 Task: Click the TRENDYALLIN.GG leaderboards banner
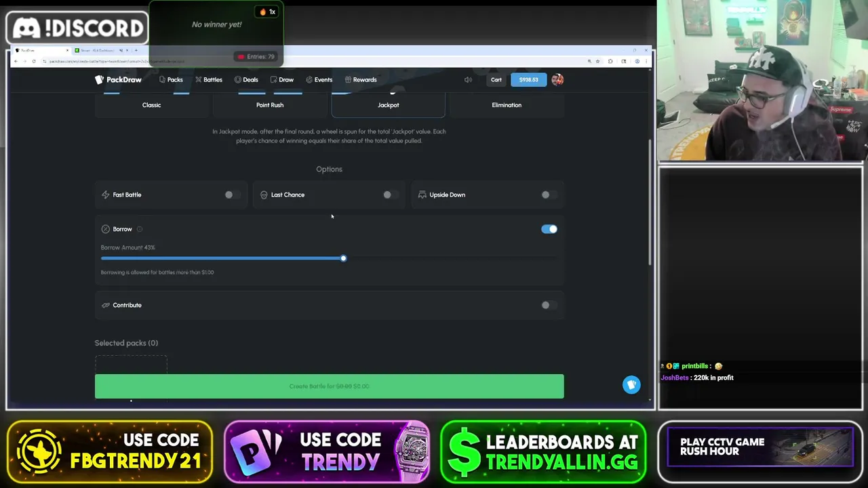(x=543, y=451)
